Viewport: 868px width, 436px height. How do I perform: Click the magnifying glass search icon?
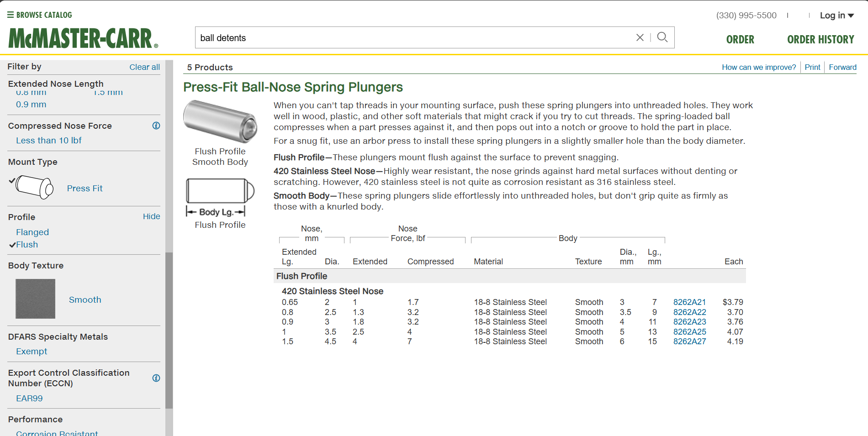(x=662, y=37)
